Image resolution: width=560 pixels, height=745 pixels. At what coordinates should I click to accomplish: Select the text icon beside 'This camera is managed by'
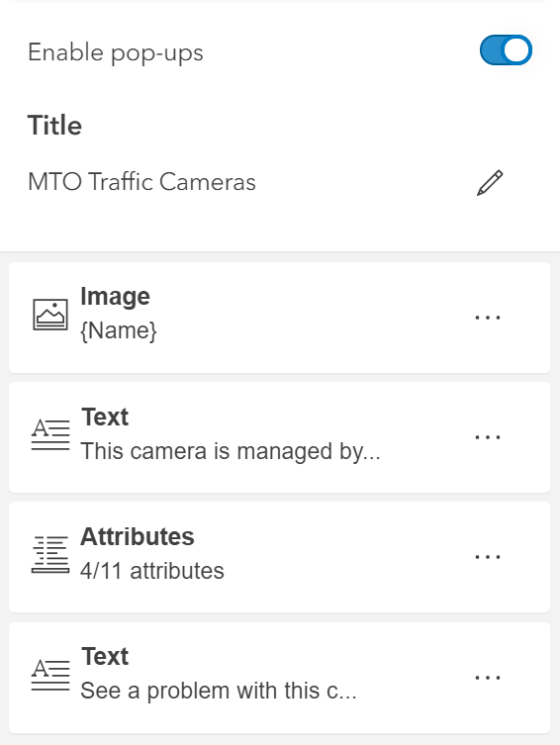pos(50,434)
